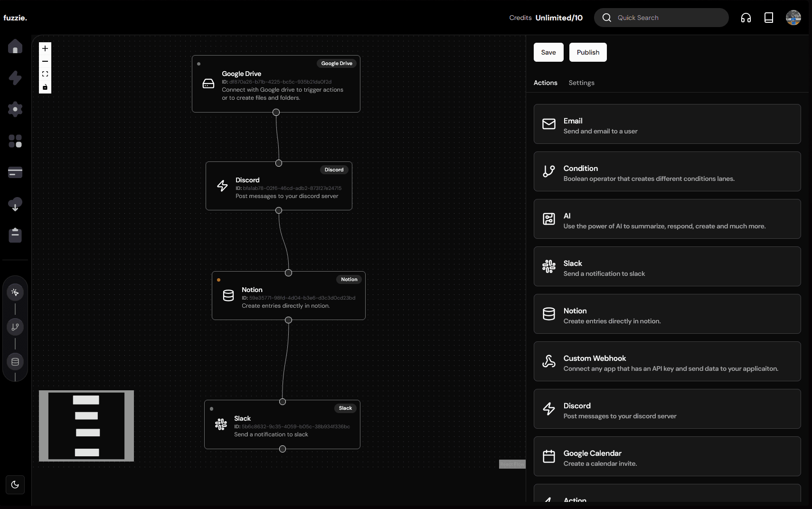Open Templates via the sidebar cloud download icon
The height and width of the screenshot is (509, 812).
tap(15, 204)
